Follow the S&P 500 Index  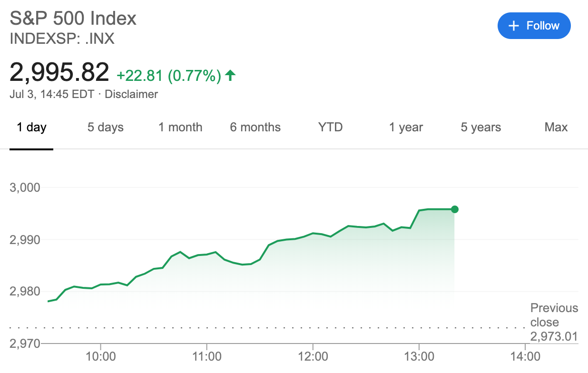[x=534, y=26]
